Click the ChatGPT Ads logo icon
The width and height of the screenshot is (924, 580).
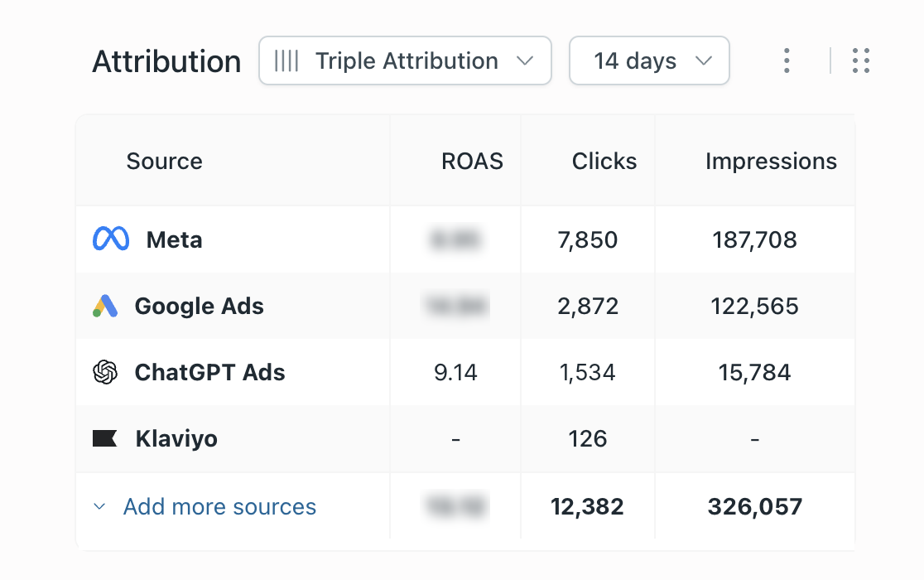coord(105,372)
